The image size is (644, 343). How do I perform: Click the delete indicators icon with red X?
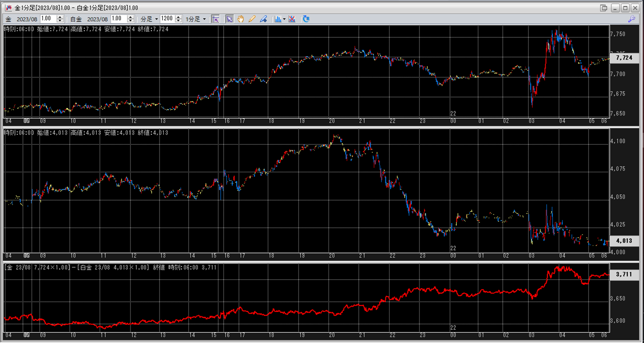[x=292, y=19]
